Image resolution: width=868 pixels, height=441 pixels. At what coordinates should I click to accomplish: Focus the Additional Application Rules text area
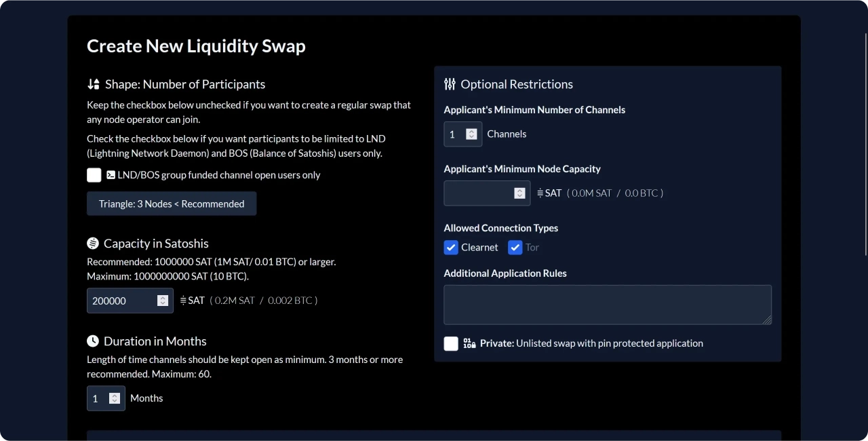(607, 305)
